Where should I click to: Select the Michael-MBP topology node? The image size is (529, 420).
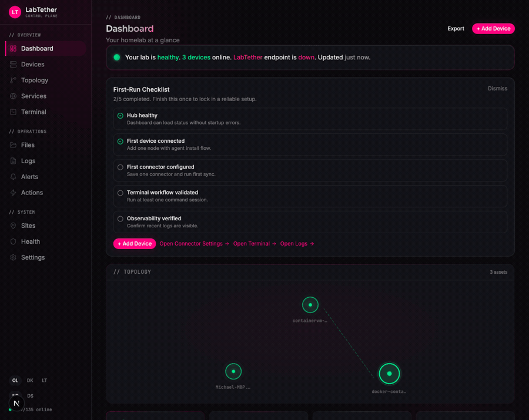(x=233, y=371)
